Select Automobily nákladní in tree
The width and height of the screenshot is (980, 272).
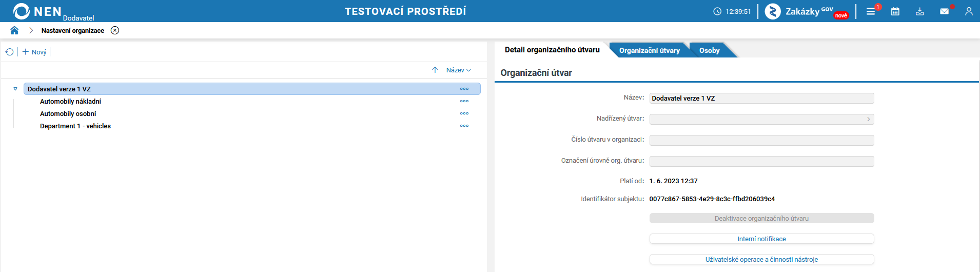[70, 101]
